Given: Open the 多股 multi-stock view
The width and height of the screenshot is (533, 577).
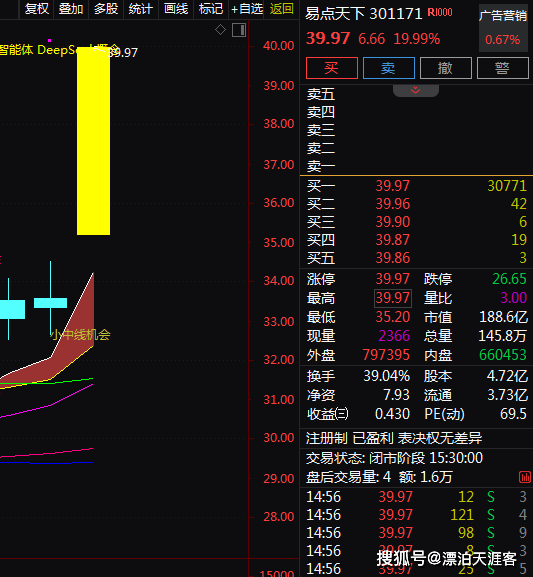Looking at the screenshot, I should (106, 8).
